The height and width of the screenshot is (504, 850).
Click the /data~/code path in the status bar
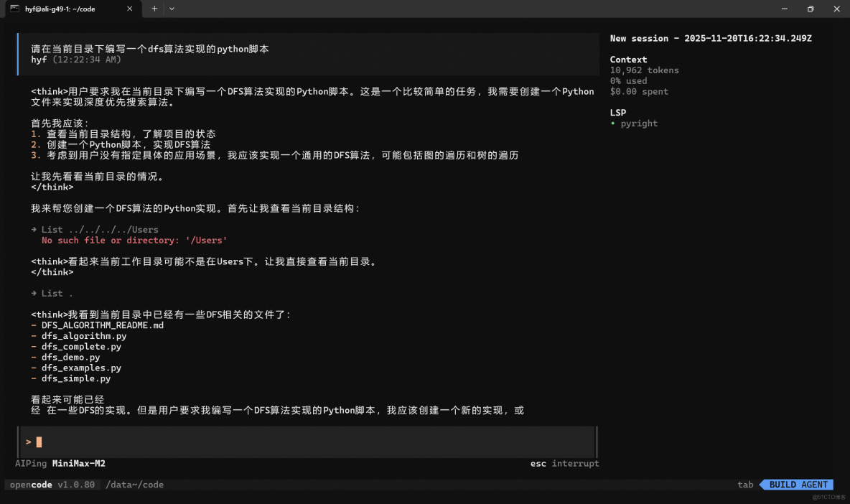point(135,485)
